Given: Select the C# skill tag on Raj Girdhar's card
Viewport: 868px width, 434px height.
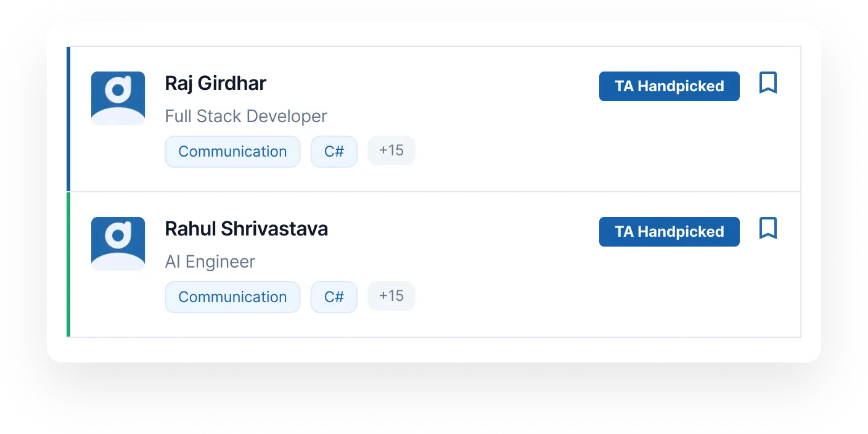Looking at the screenshot, I should tap(334, 151).
